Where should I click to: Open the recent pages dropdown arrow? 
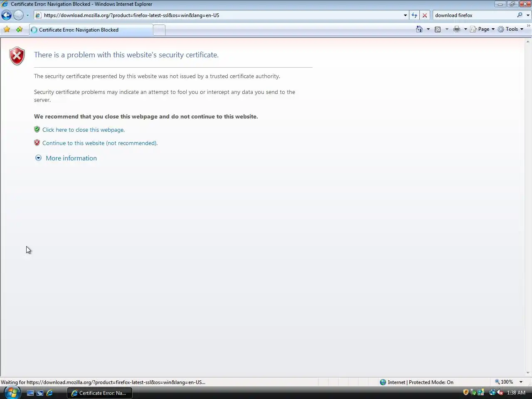27,15
